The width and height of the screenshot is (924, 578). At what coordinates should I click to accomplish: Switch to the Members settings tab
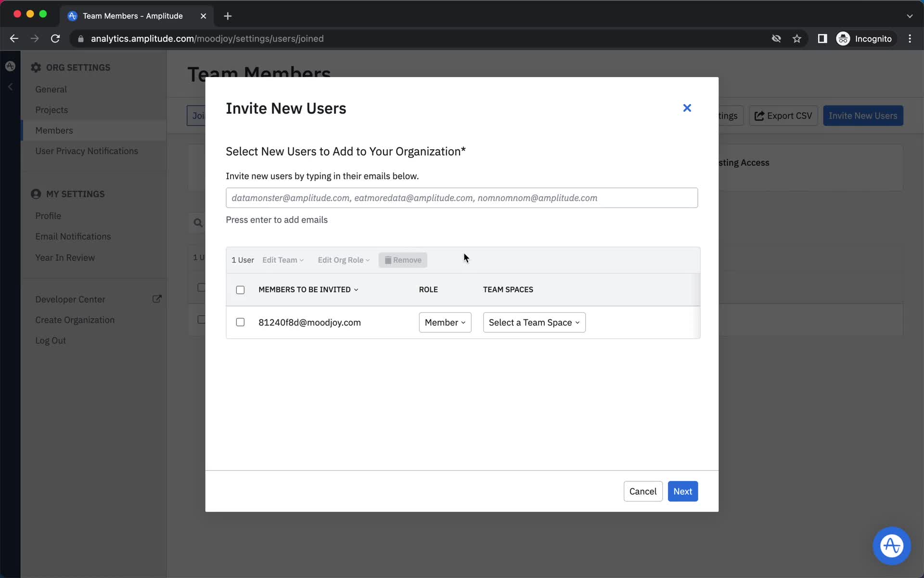click(54, 130)
